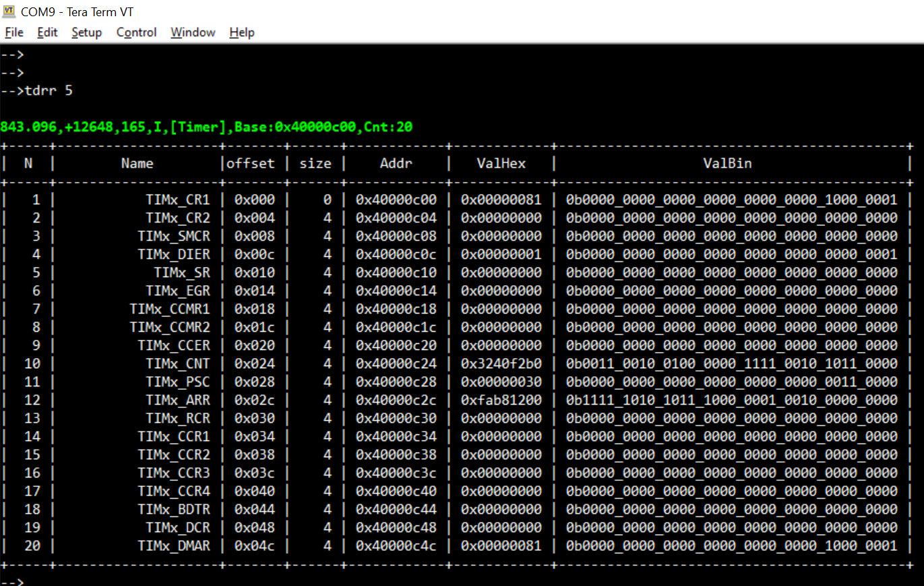Select the TIMx_CR2 register name
The width and height of the screenshot is (924, 586).
pyautogui.click(x=178, y=218)
